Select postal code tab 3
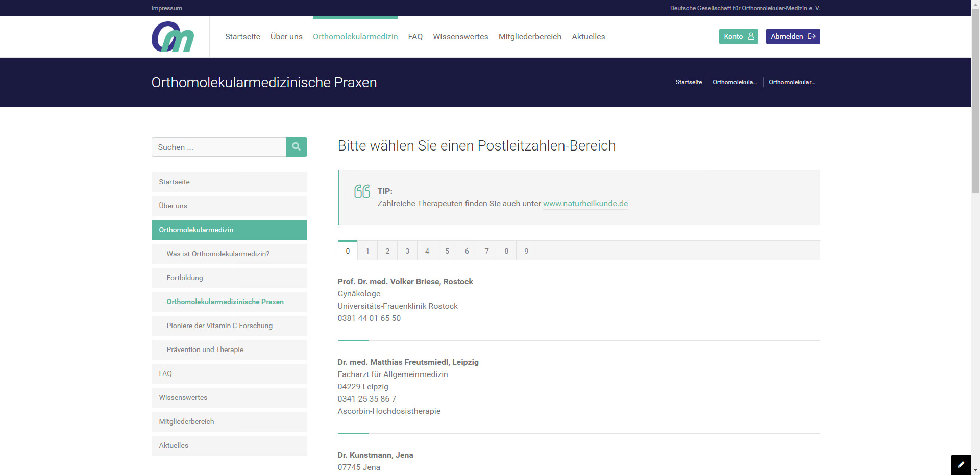This screenshot has width=980, height=475. pyautogui.click(x=407, y=251)
